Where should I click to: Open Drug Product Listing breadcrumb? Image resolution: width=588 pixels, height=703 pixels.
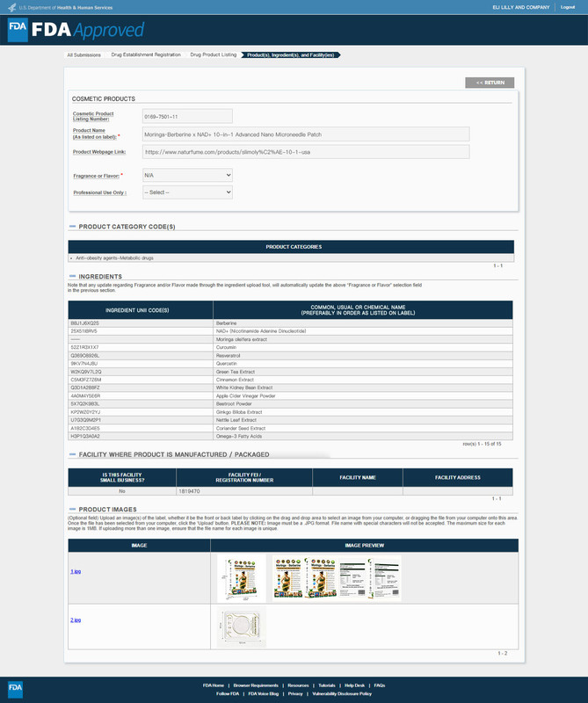(213, 54)
